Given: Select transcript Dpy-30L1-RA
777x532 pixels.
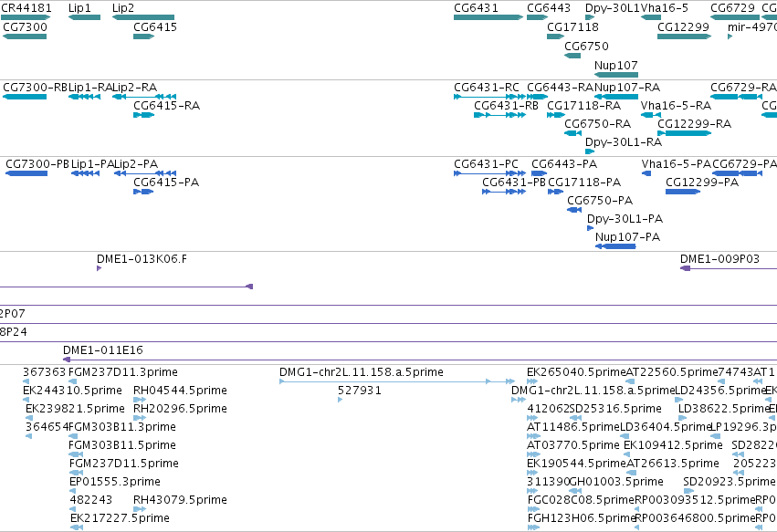Looking at the screenshot, I should click(x=624, y=142).
